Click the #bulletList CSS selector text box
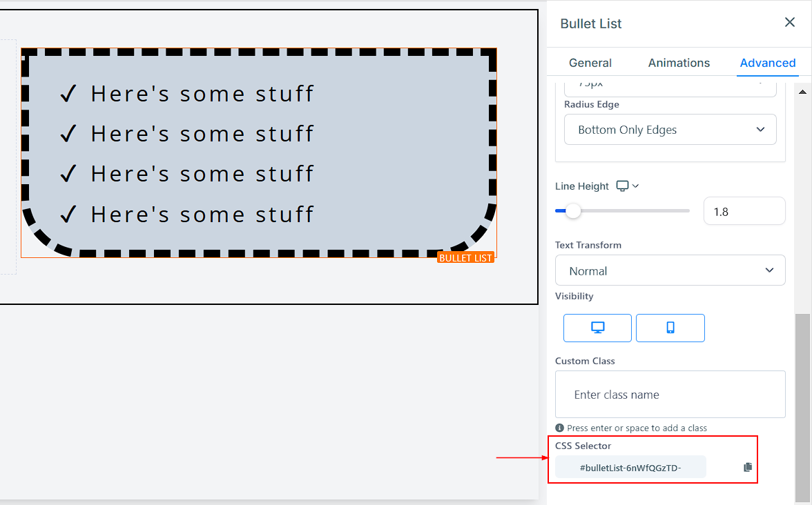 click(x=630, y=467)
